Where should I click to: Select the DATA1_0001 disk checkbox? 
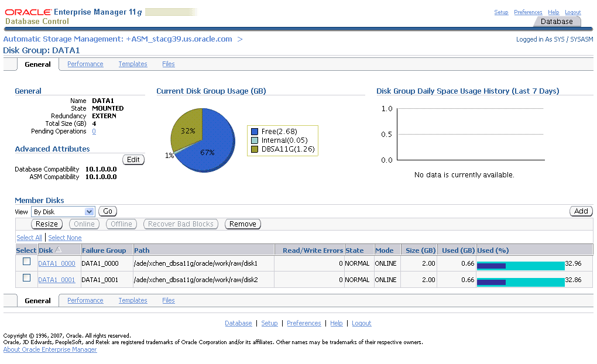26,279
